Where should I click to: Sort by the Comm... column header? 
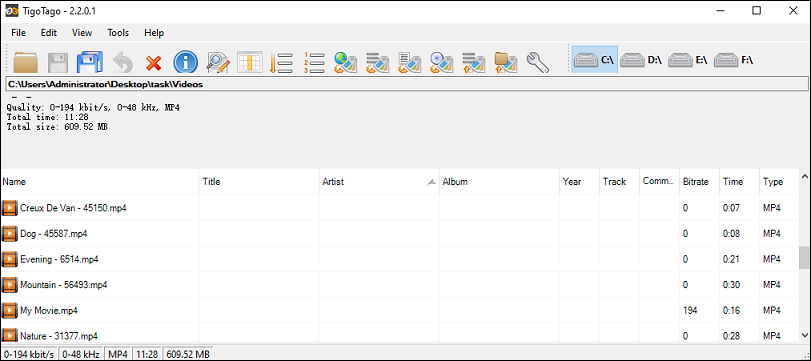tap(659, 182)
